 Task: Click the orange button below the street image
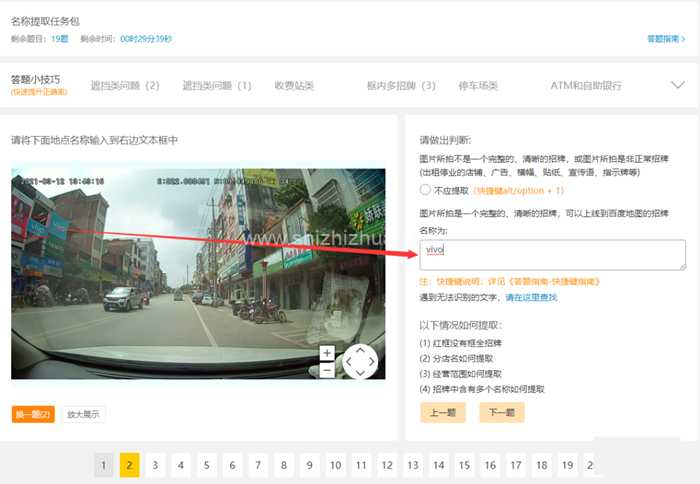pos(33,414)
